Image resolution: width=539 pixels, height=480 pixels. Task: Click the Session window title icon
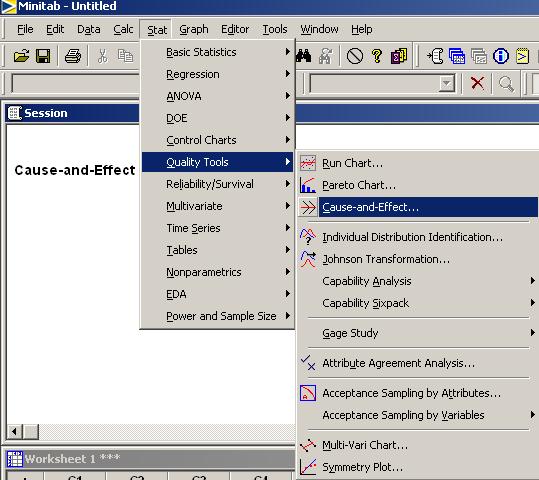15,113
